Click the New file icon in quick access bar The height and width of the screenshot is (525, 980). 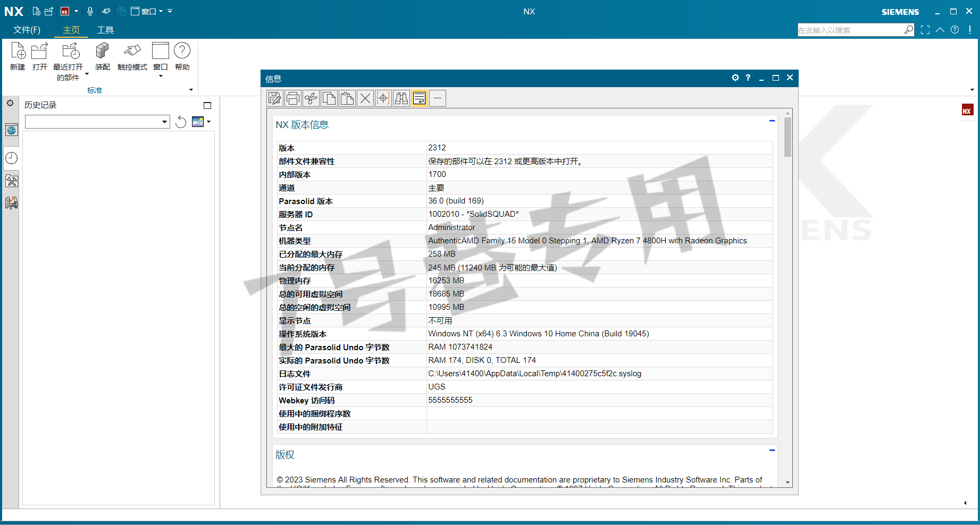coord(36,11)
